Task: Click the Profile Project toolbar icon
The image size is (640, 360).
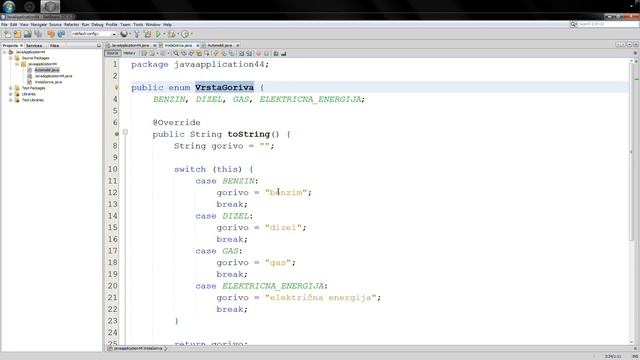Action: 185,34
